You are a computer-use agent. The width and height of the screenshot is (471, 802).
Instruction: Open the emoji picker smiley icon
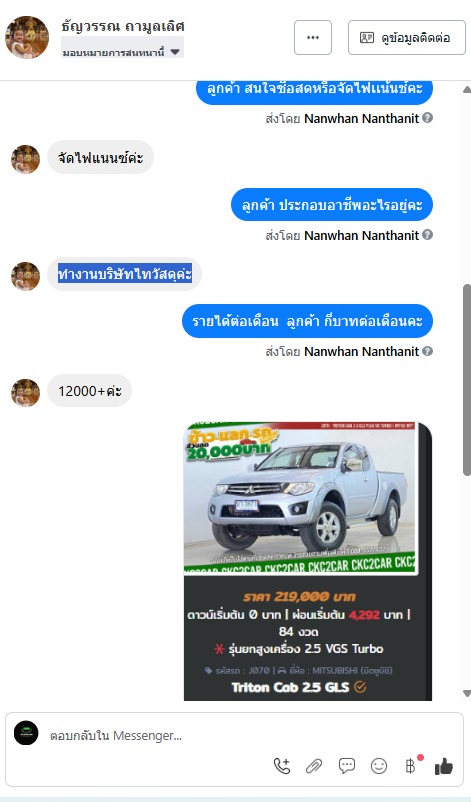379,766
